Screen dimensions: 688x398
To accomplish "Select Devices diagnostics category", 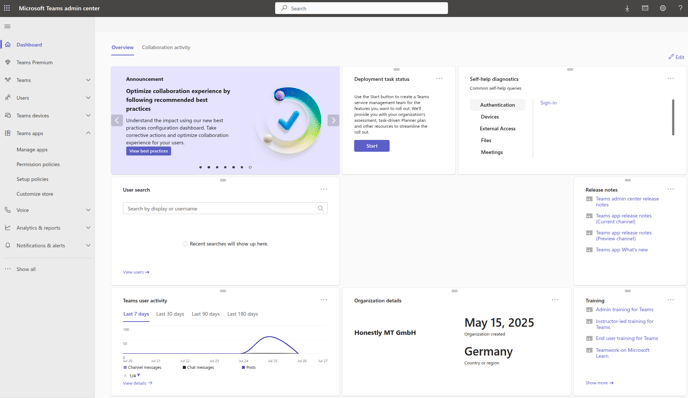I will click(x=490, y=117).
